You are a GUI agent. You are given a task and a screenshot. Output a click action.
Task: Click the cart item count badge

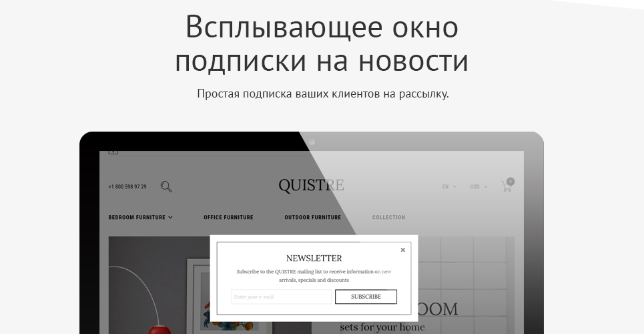511,182
